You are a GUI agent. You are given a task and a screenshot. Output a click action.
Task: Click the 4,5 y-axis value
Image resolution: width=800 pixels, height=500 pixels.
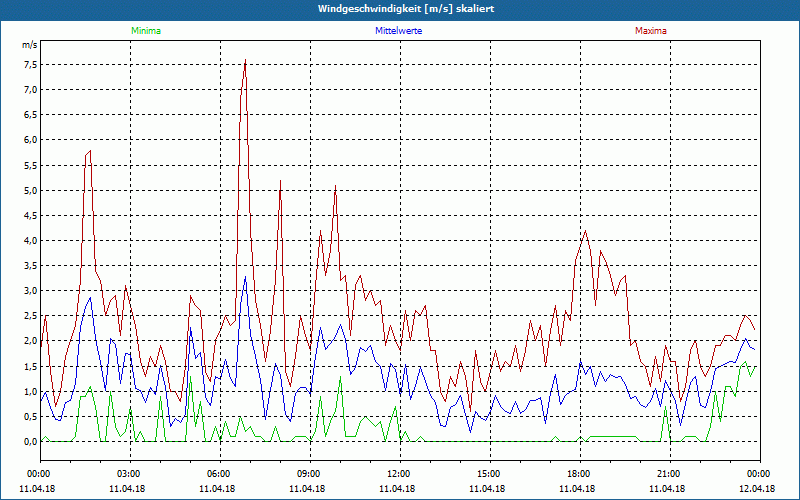tap(31, 215)
